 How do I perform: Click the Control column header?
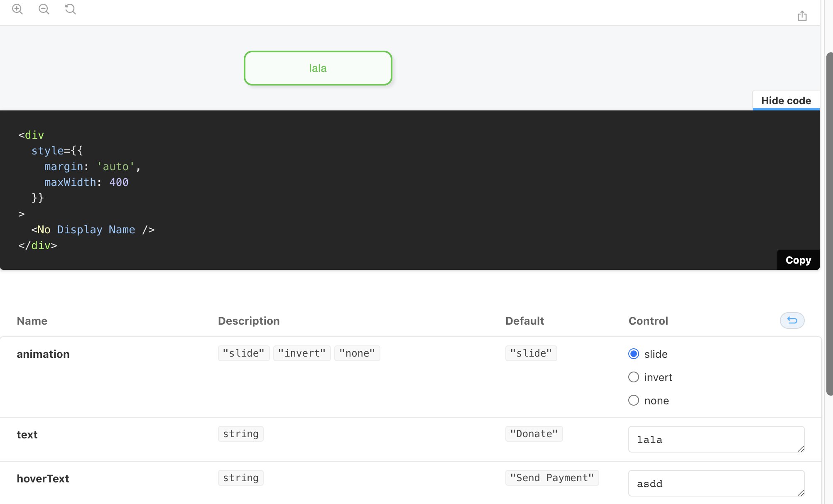(648, 321)
